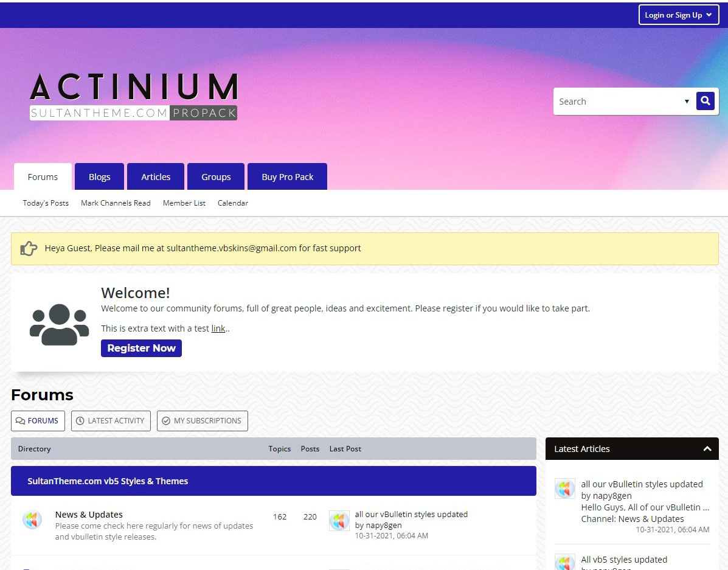Switch to LATEST ACTIVITY tab
Screen dimensions: 728x570
point(111,421)
